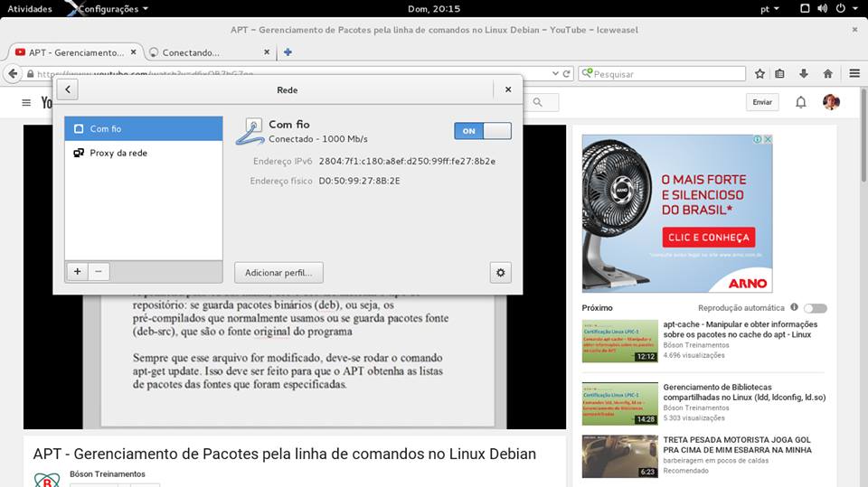Screen dimensions: 868x487
Task: Open Gerenciamento de Bibliotecas video title
Action: [x=744, y=392]
